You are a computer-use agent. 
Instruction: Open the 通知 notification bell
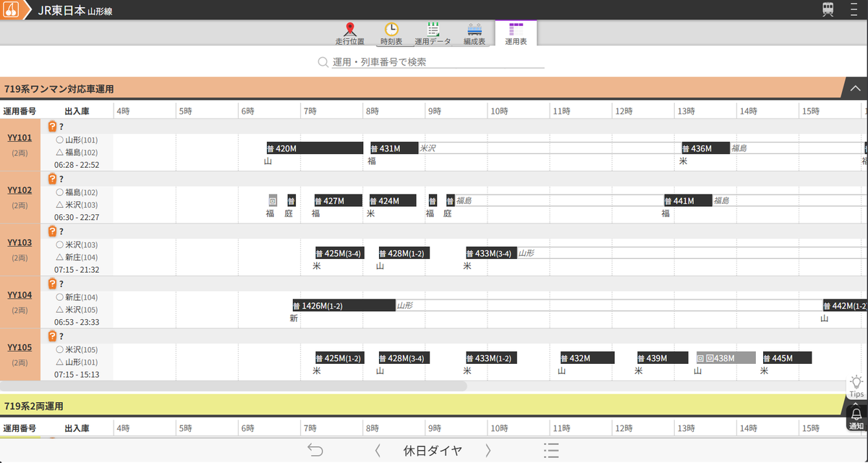tap(856, 418)
